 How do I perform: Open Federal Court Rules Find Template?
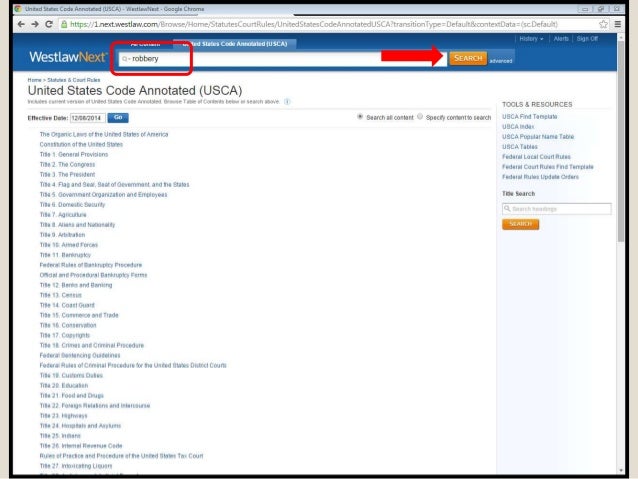tap(548, 167)
